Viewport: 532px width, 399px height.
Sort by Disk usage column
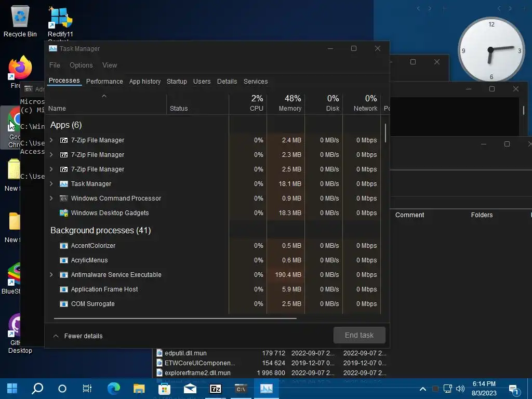[x=324, y=104]
